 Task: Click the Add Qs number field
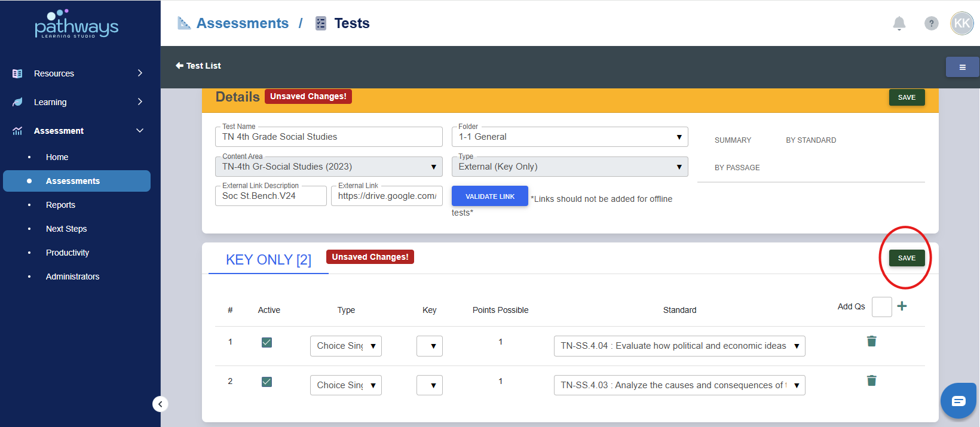881,307
